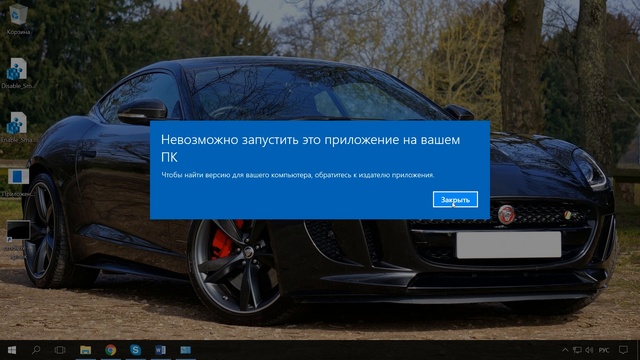640x360 pixels.
Task: Open the network status tray icon
Action: (x=577, y=350)
